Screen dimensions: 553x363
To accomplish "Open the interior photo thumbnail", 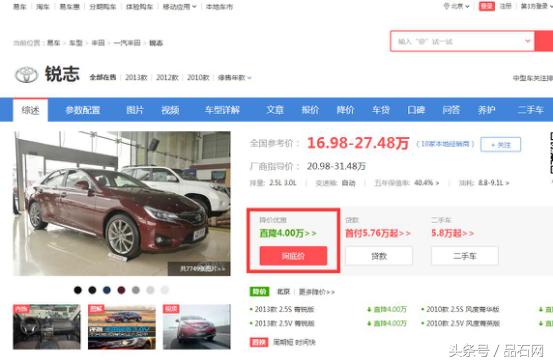I will tap(47, 327).
